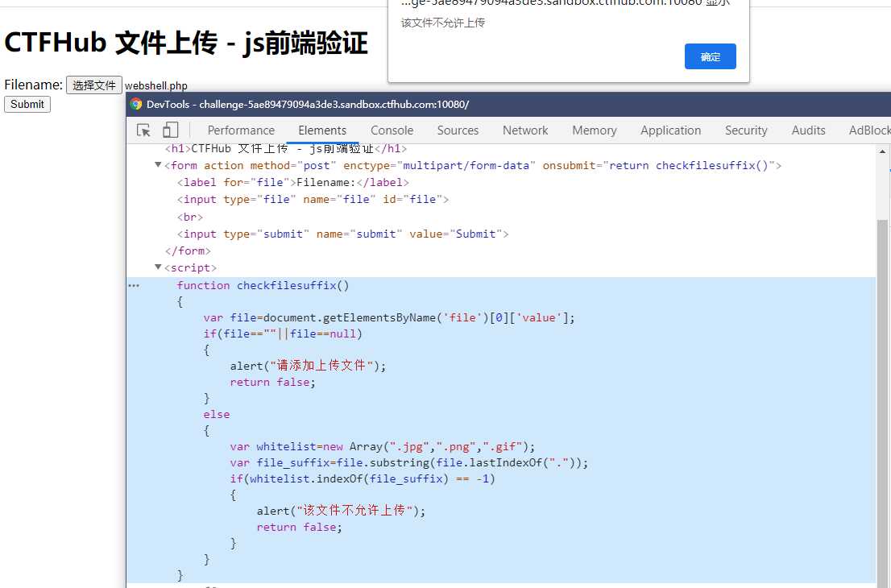Open the Application tab
This screenshot has height=588, width=891.
click(670, 130)
